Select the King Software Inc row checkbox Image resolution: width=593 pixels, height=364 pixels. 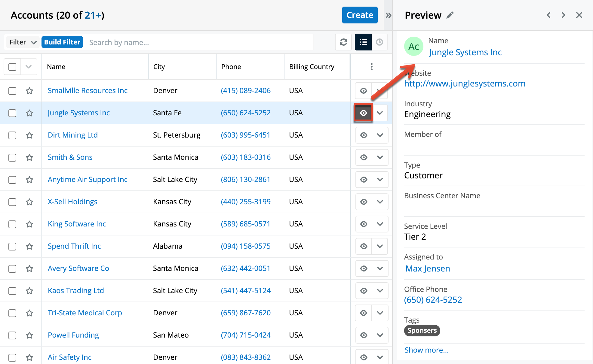pyautogui.click(x=12, y=224)
